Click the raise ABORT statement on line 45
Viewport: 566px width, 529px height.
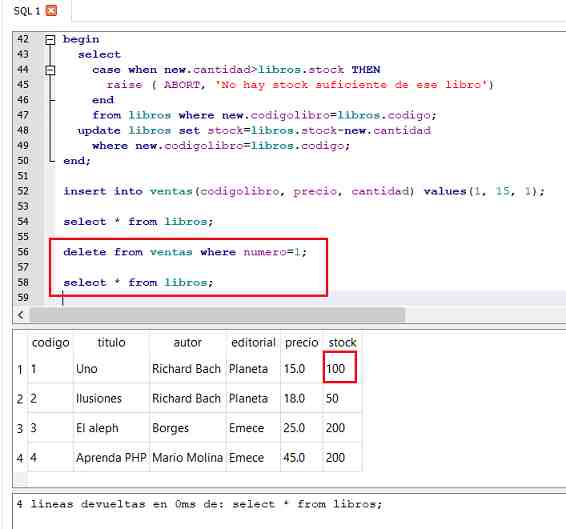tap(300, 85)
